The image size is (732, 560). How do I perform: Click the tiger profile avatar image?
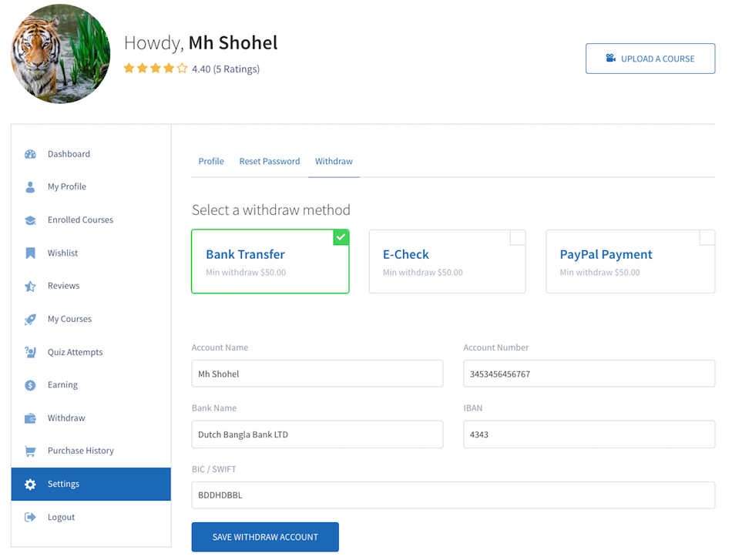point(61,54)
